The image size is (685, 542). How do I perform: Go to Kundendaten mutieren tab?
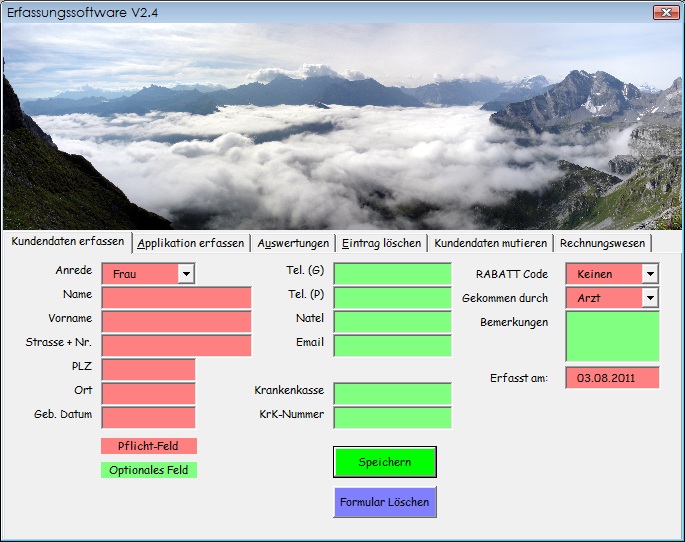(x=490, y=244)
